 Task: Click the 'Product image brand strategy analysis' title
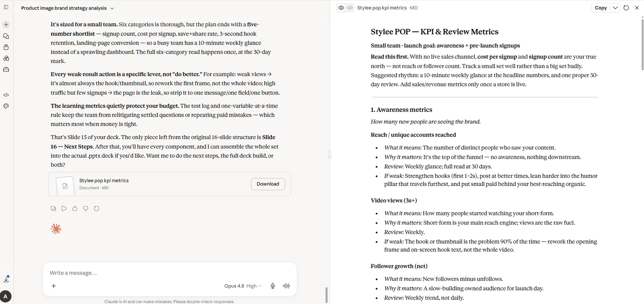tap(64, 8)
